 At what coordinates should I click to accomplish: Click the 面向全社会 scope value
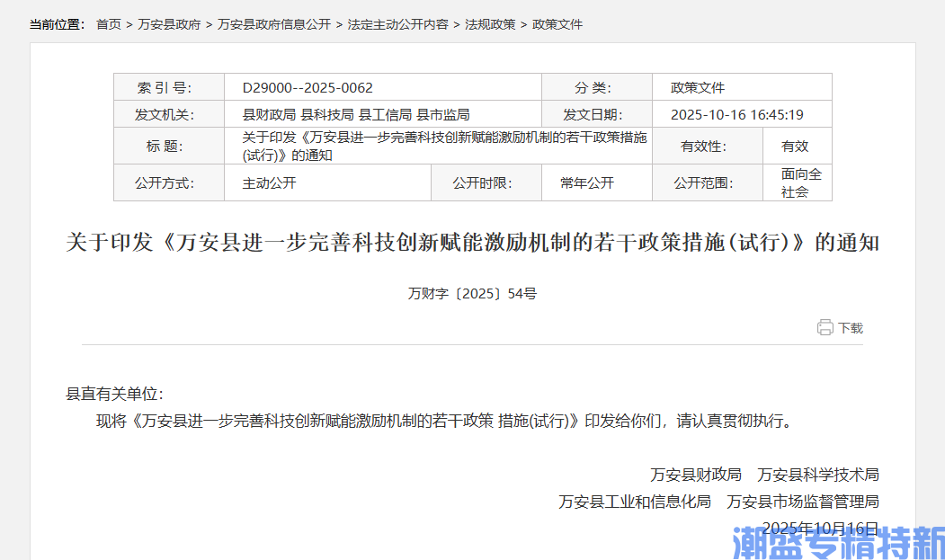(x=800, y=182)
